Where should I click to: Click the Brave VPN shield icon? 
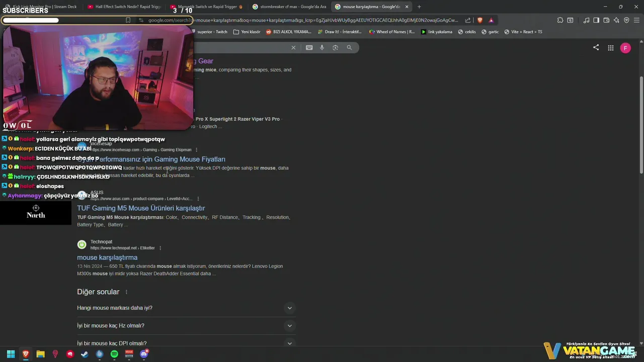coord(626,20)
